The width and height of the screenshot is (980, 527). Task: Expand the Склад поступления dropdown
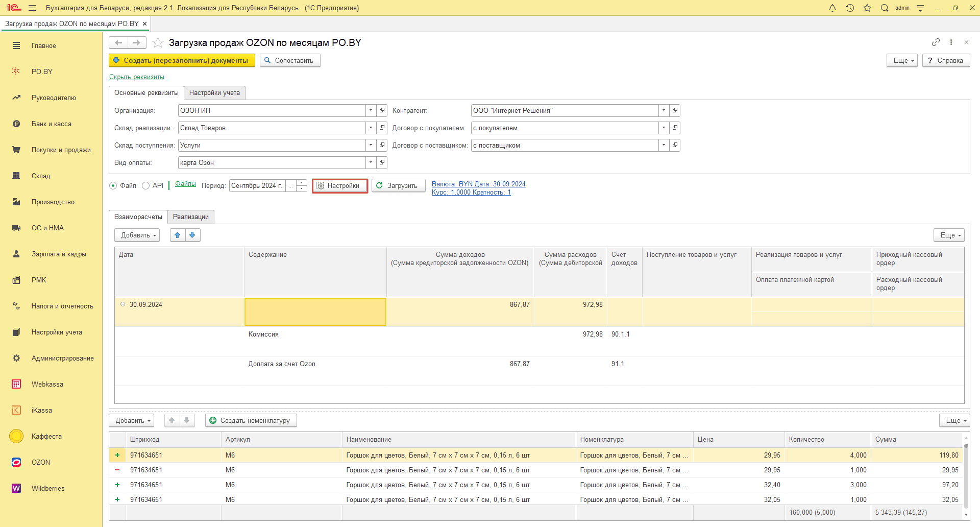pyautogui.click(x=371, y=145)
